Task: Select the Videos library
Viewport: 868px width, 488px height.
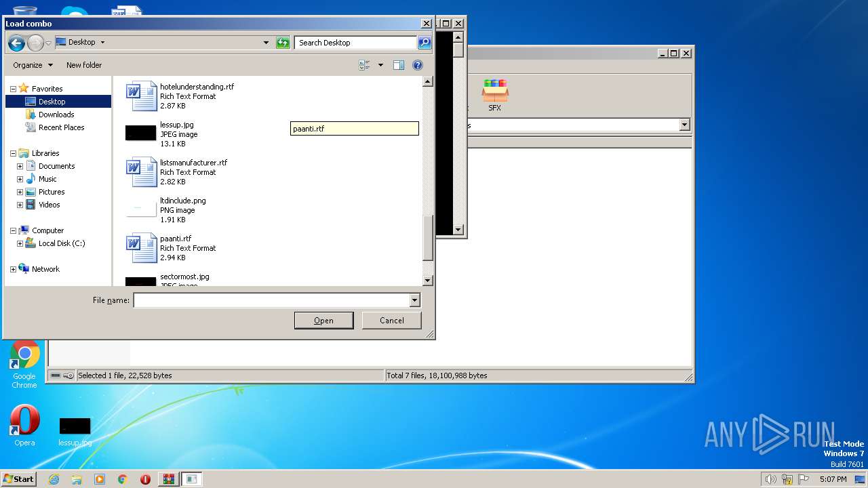Action: tap(49, 205)
